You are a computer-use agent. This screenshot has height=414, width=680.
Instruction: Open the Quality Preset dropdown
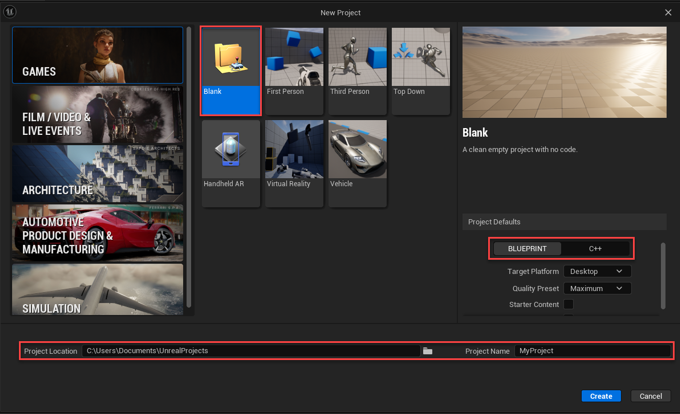point(596,288)
